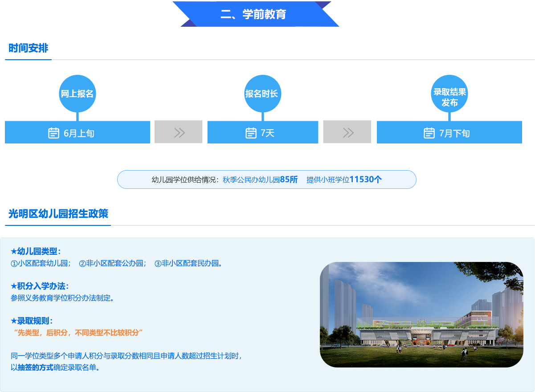Image resolution: width=535 pixels, height=392 pixels.
Task: Click the 以抽签的方式确定录取名单 line
Action: point(55,368)
